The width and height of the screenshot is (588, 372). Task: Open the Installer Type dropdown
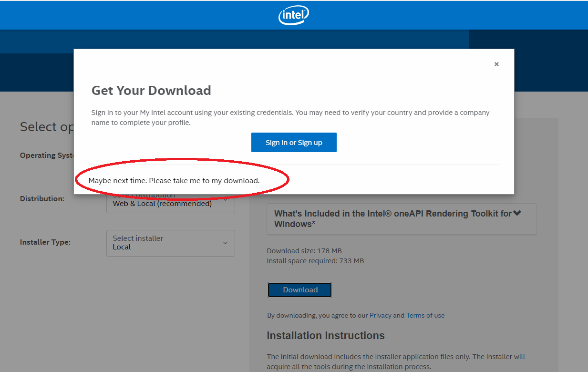click(170, 243)
